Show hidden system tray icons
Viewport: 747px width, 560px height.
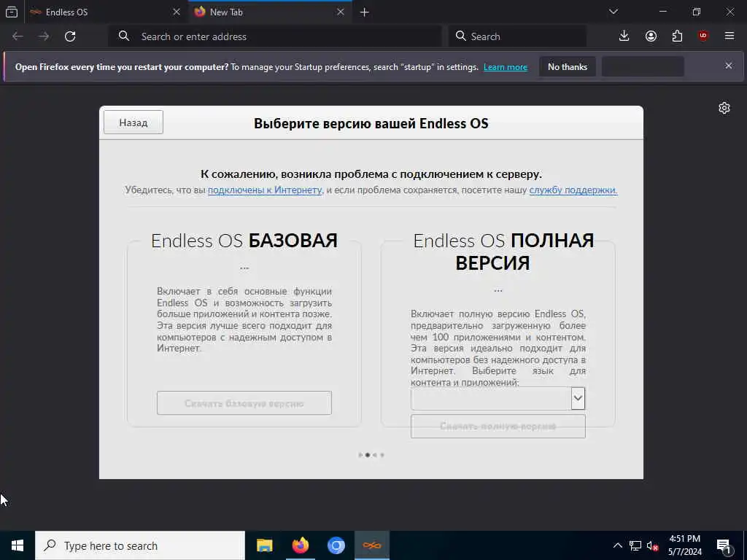tap(617, 545)
